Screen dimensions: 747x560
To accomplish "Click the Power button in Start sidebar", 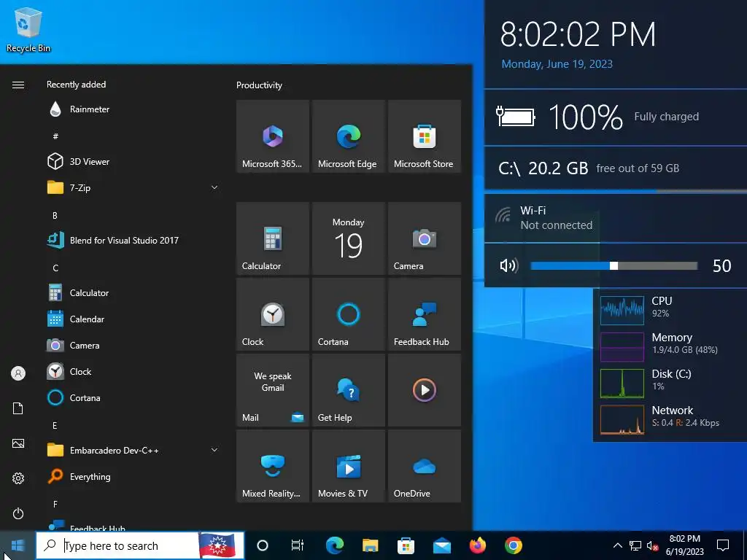I will pyautogui.click(x=18, y=513).
